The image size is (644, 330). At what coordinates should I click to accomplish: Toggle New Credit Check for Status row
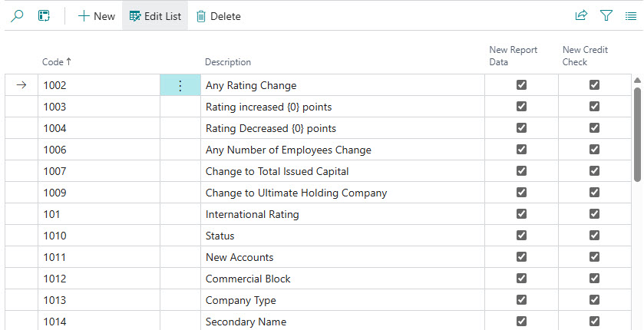point(594,236)
